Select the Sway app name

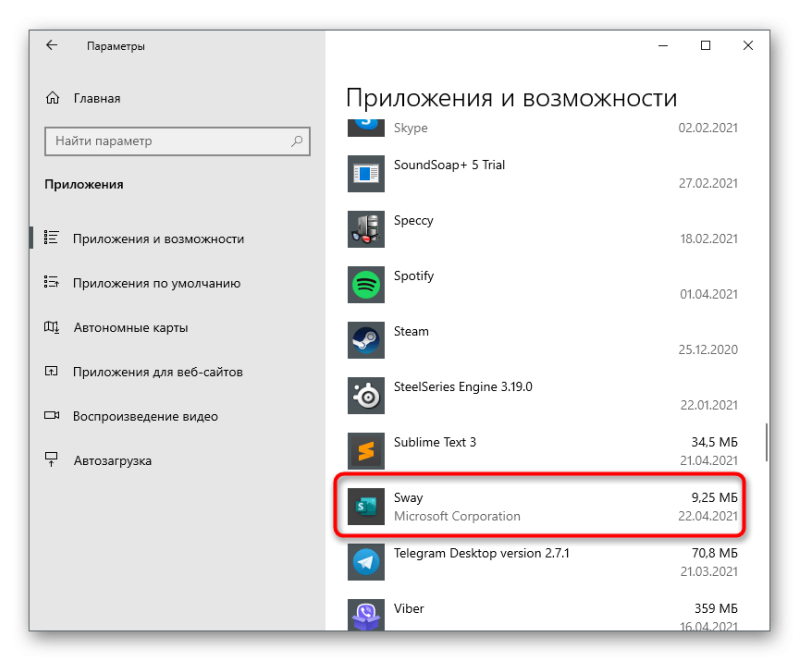point(408,498)
